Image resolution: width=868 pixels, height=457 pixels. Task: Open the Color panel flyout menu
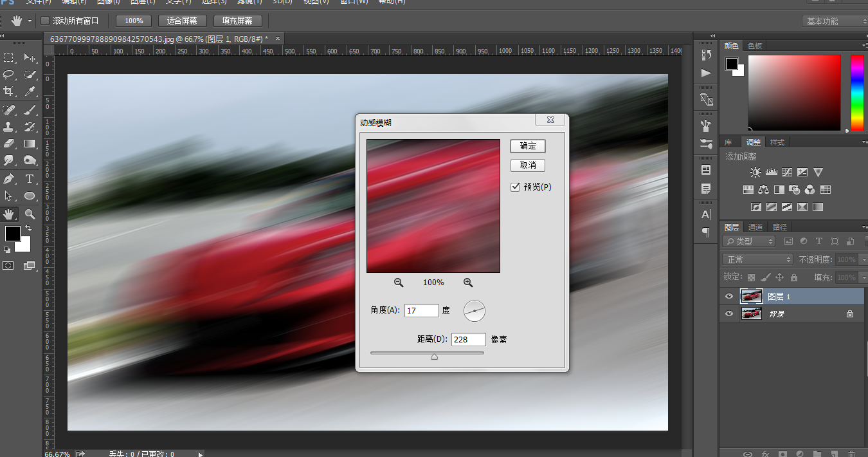863,46
